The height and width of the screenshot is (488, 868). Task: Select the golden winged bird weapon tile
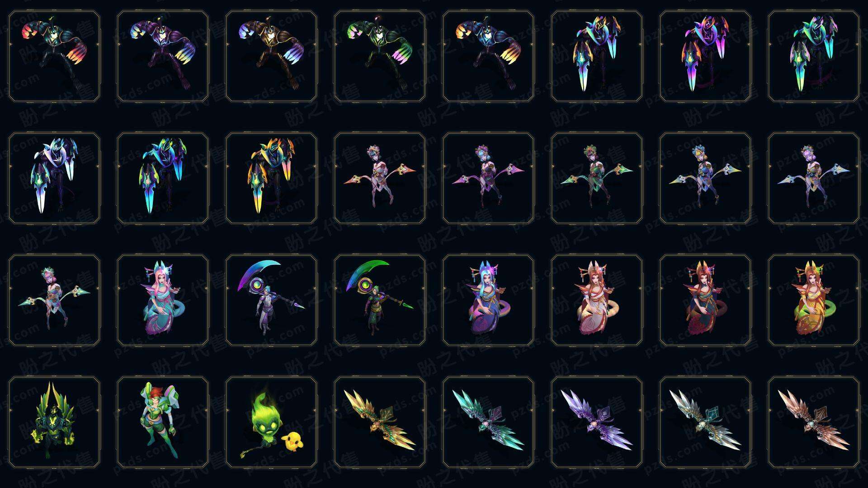[x=380, y=422]
